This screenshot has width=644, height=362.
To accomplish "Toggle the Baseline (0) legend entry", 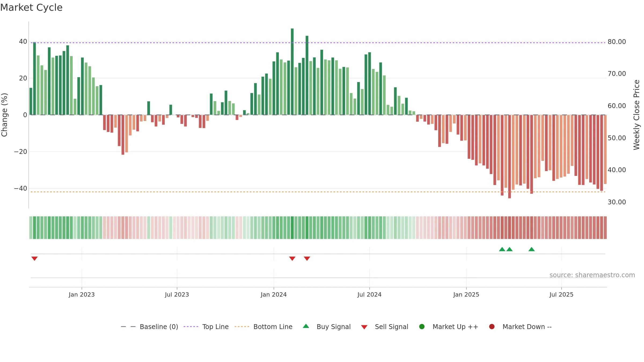I will [x=149, y=327].
